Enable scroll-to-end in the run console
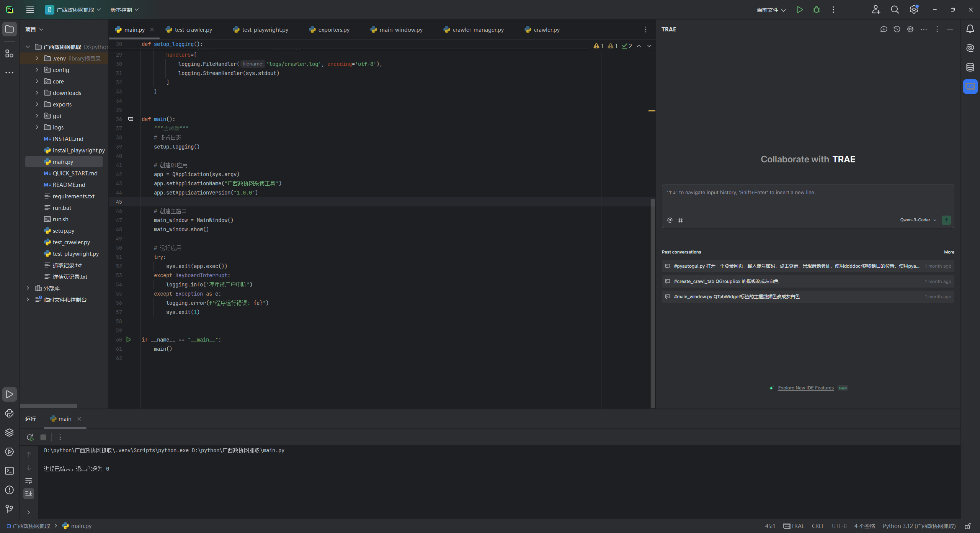This screenshot has width=980, height=533. 29,494
